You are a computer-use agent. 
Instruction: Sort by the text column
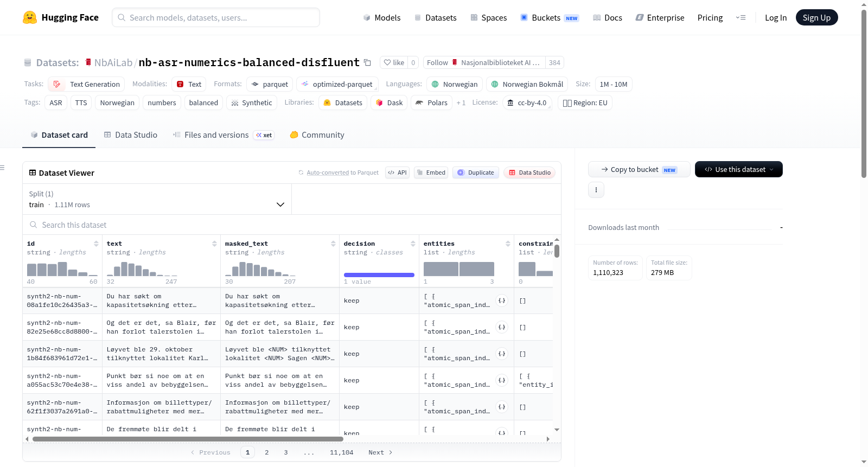[x=214, y=244]
